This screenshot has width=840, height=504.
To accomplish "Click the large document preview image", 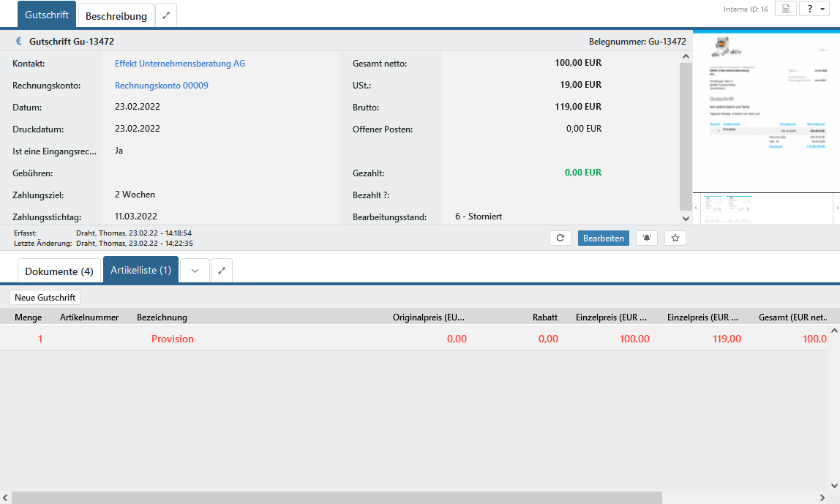I will point(765,110).
